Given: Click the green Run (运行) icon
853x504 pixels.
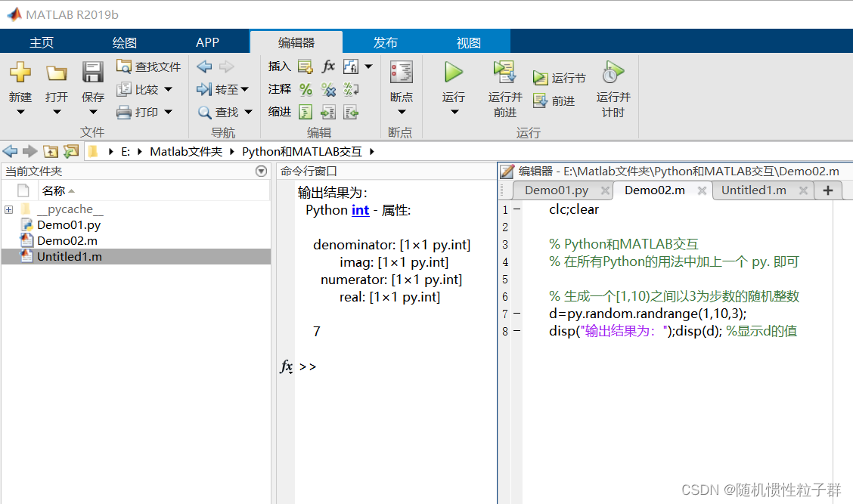Looking at the screenshot, I should [x=453, y=72].
